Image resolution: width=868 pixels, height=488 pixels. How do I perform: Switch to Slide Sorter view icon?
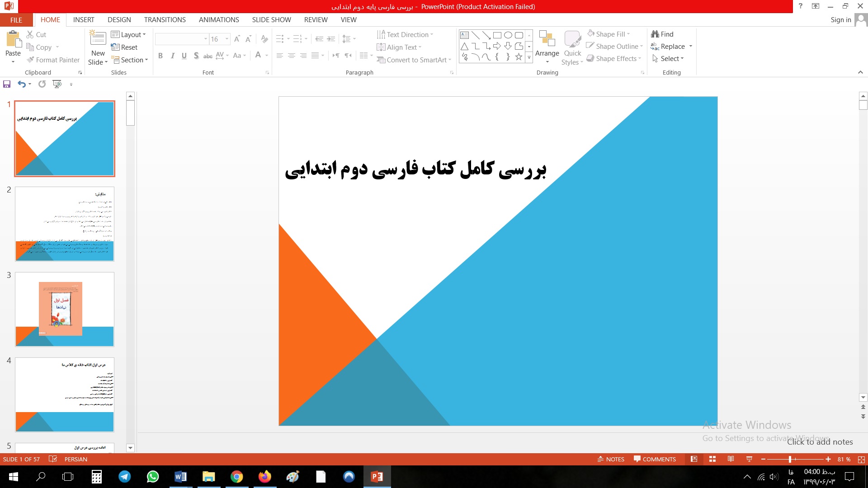(712, 459)
